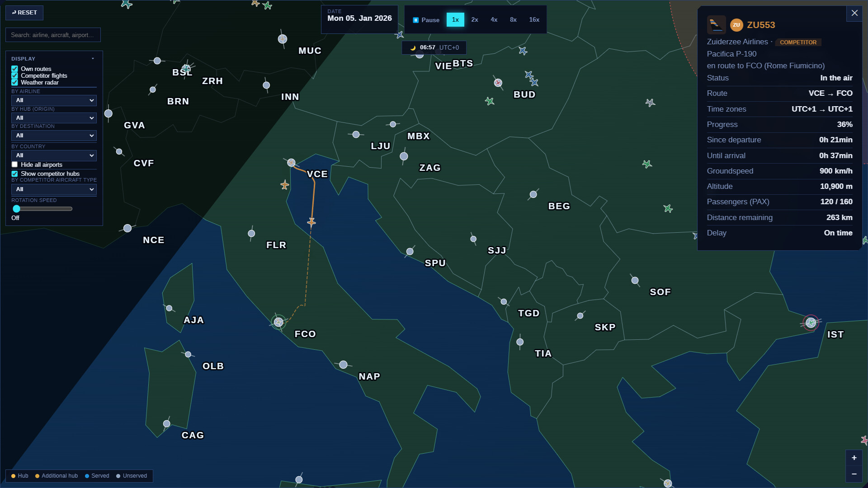Uncheck Show competitor hubs

[14, 174]
